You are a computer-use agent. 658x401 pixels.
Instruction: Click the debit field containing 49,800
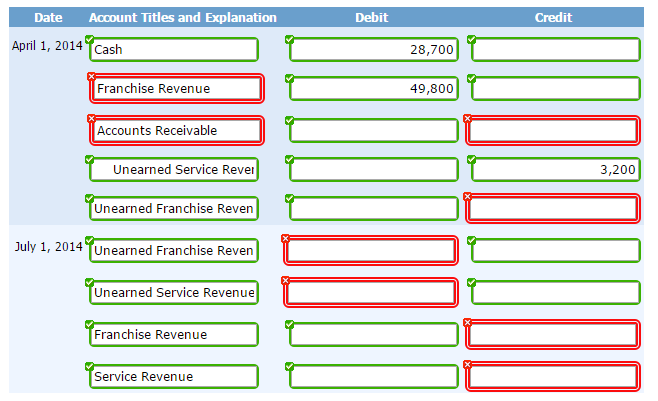(x=373, y=89)
